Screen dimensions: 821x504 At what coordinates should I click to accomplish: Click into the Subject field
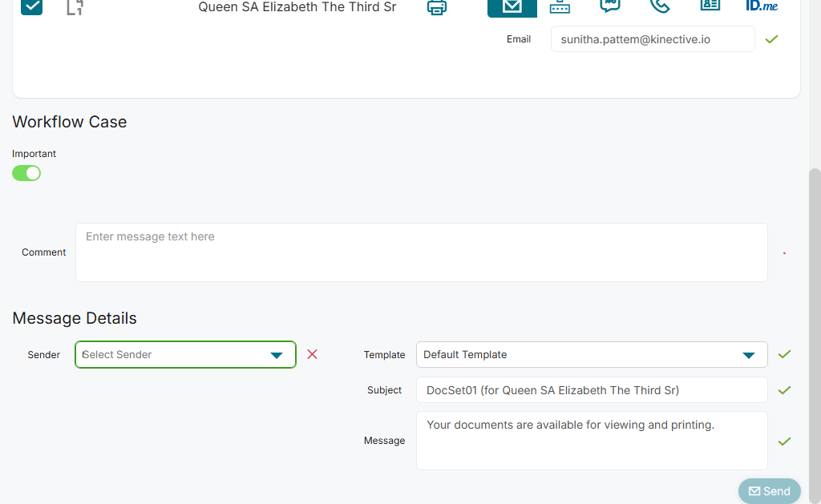tap(591, 390)
